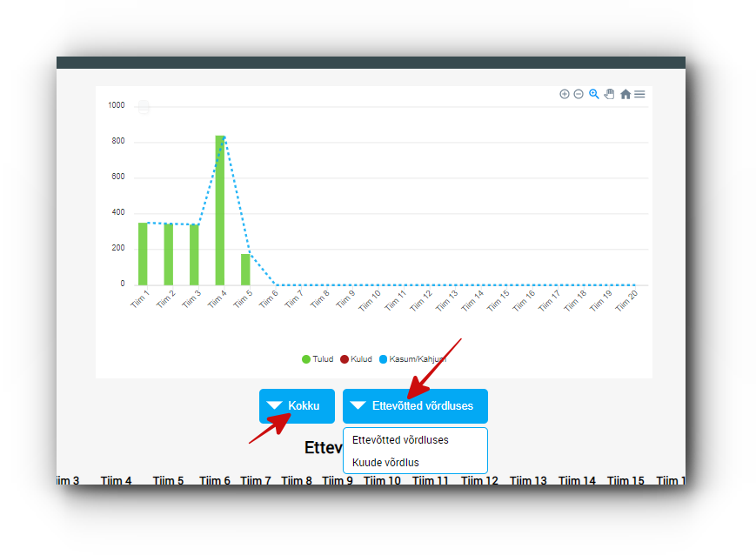Click the zoom in plus icon
Image resolution: width=756 pixels, height=555 pixels.
pos(565,94)
